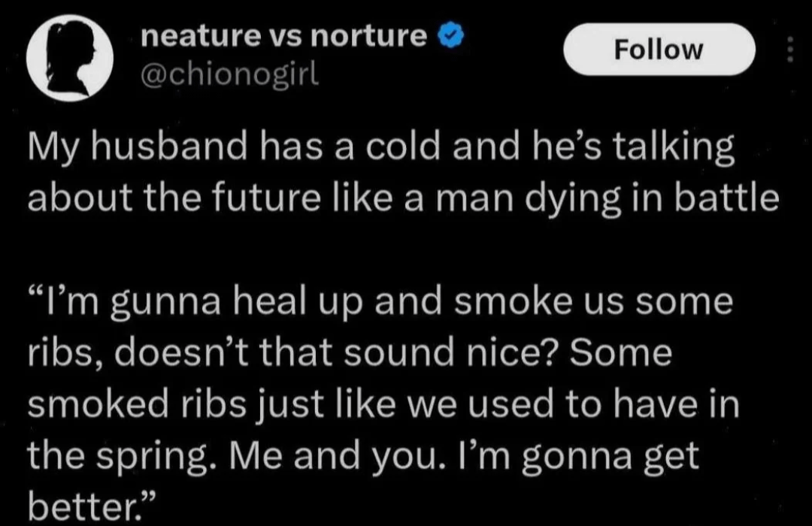Open the three-dot more options menu
812x526 pixels.
[x=789, y=50]
